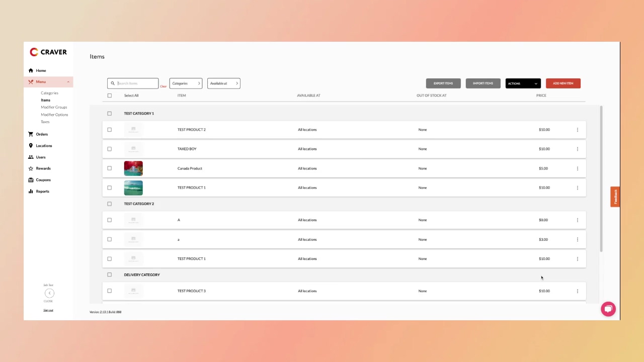Tick the checkbox for TAXED BOY

coord(110,149)
